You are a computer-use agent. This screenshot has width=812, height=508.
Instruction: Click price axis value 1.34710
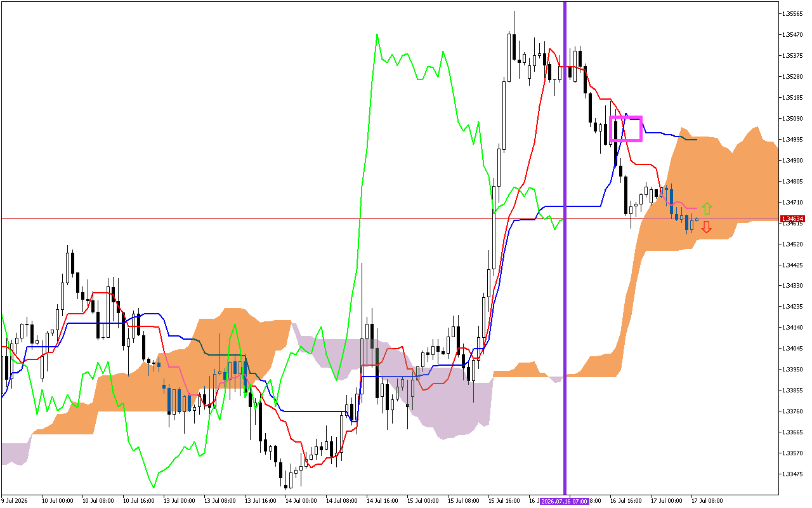coord(793,202)
